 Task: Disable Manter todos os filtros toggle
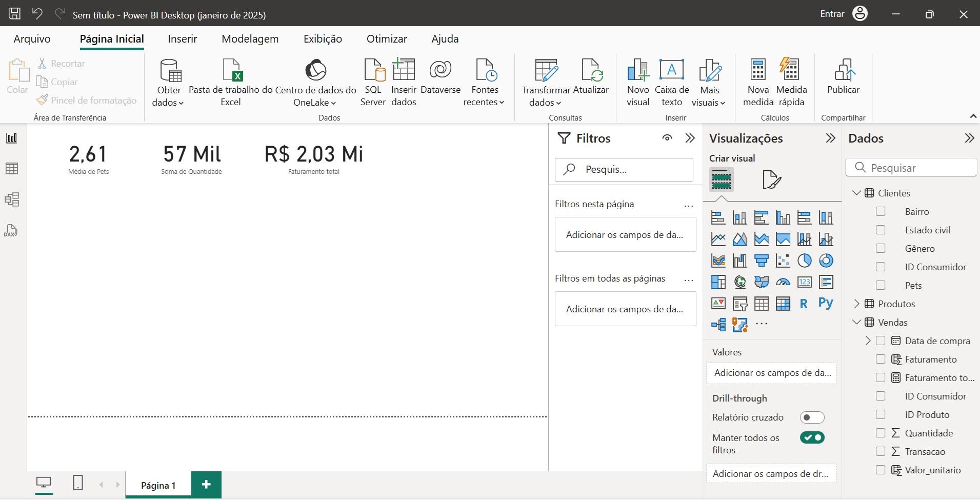pyautogui.click(x=812, y=437)
